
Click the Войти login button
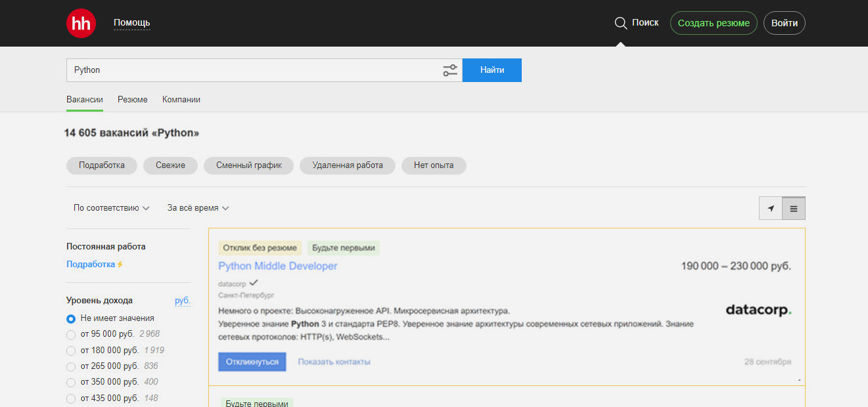(x=785, y=23)
